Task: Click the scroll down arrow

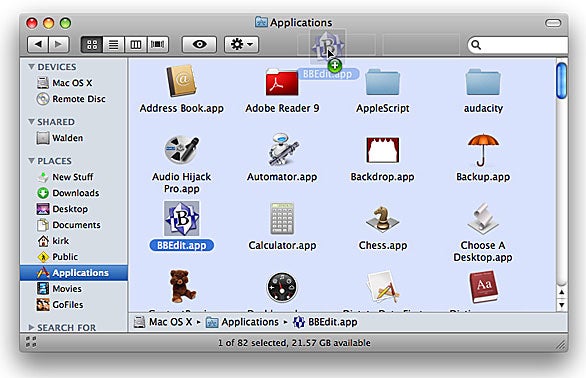Action: 561,305
